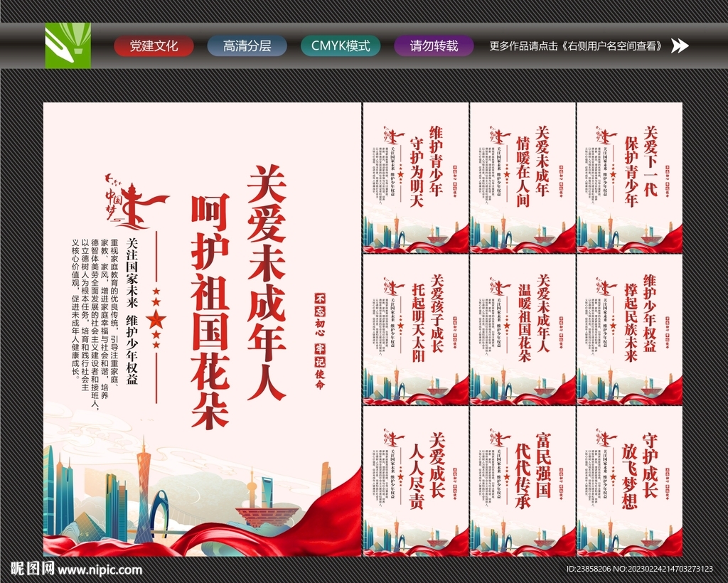Open the 维护青少年 守护为明天 poster

[415, 178]
